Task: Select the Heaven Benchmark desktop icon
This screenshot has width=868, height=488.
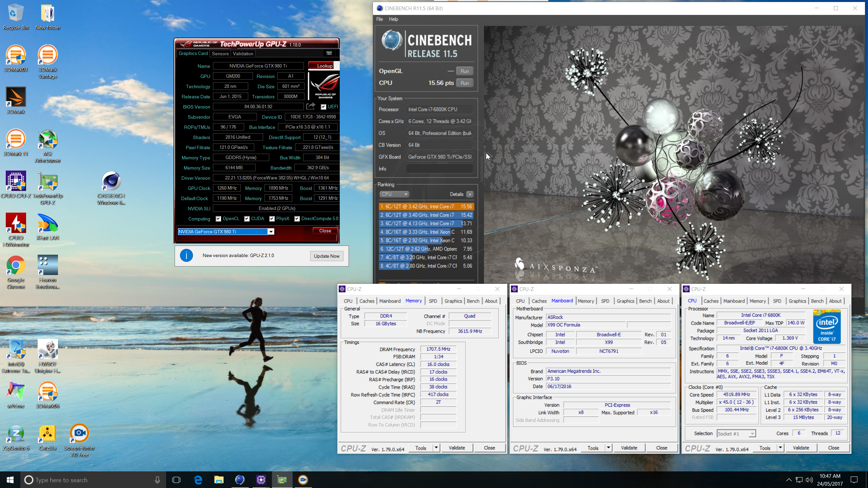Action: [x=47, y=272]
